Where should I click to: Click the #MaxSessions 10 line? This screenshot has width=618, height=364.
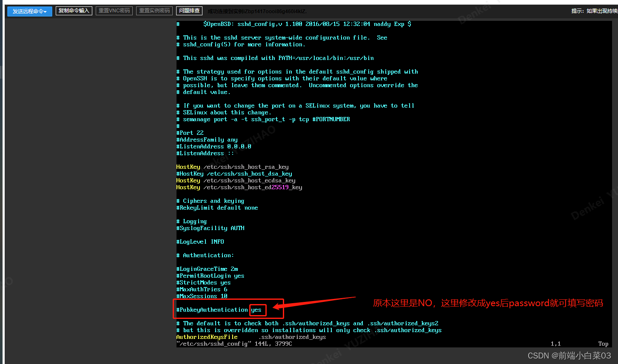[202, 296]
